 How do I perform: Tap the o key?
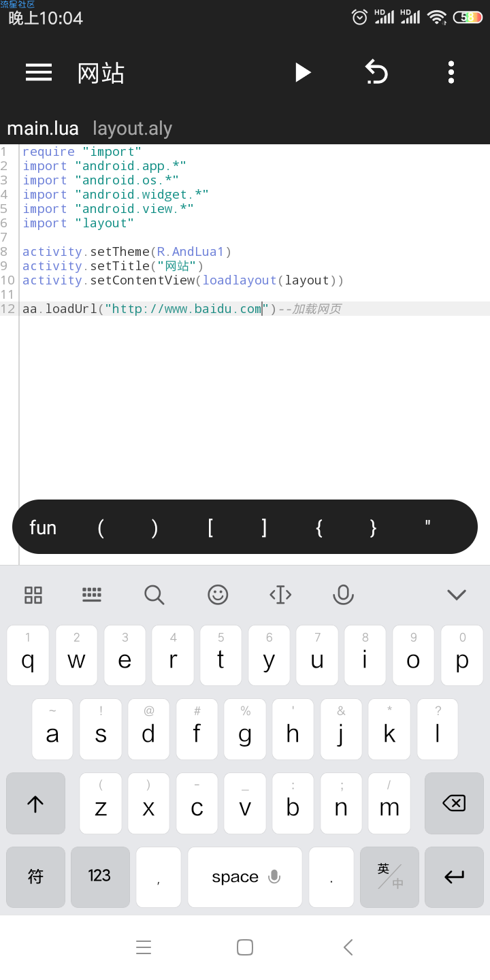414,655
